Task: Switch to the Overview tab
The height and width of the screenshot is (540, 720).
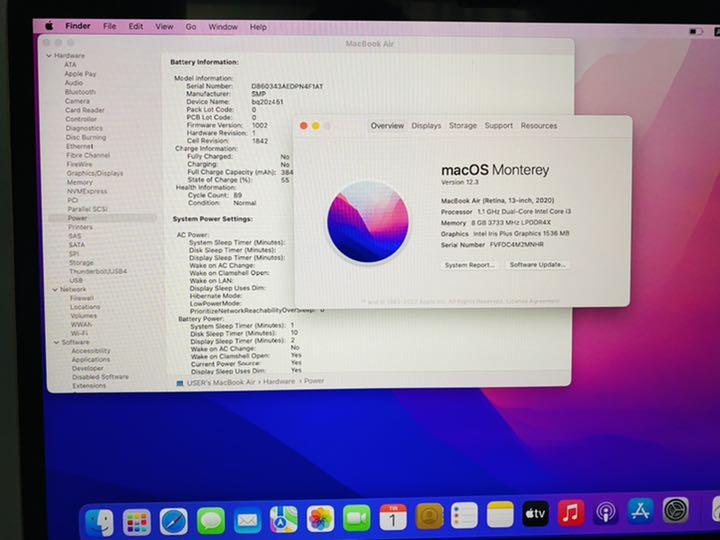Action: (387, 125)
